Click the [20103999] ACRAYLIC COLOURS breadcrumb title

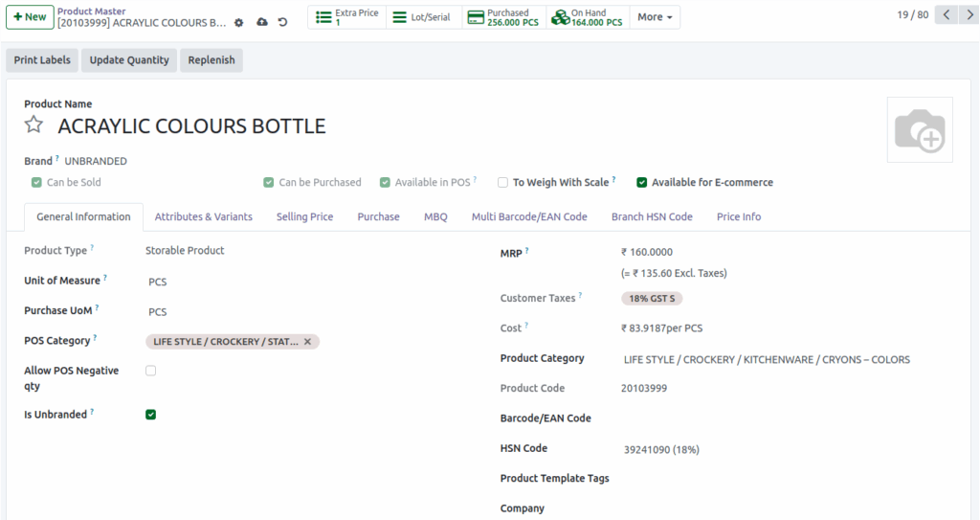click(x=142, y=23)
